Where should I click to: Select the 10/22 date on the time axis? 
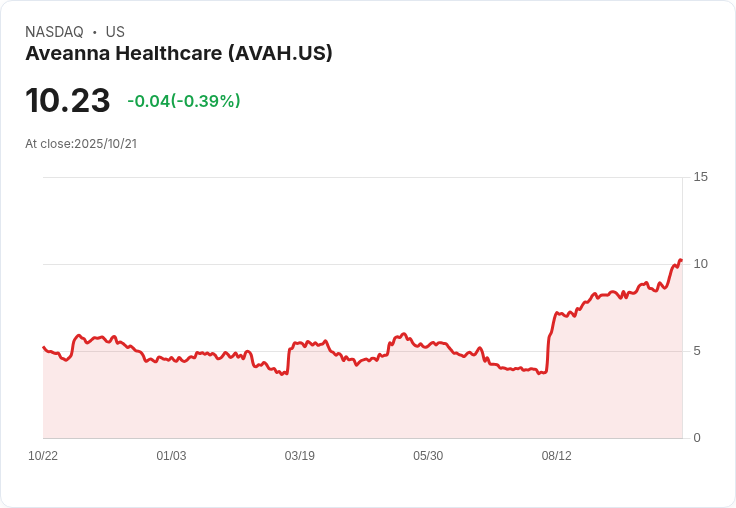click(x=43, y=456)
